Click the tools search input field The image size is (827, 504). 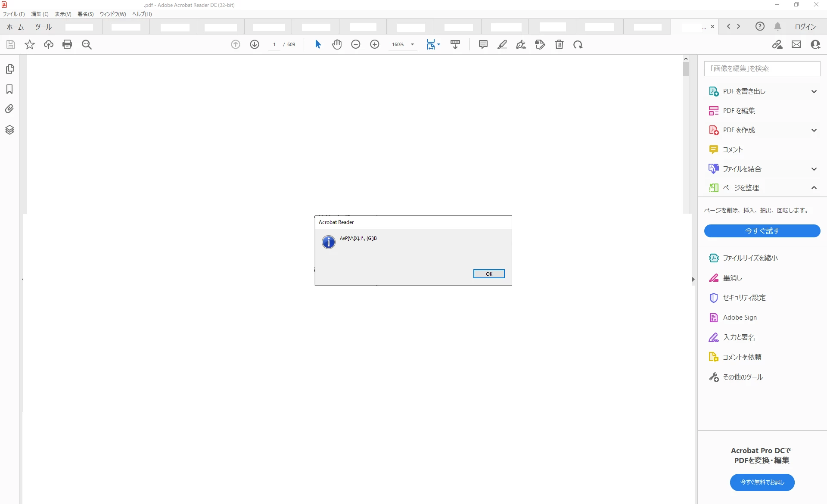pos(762,68)
